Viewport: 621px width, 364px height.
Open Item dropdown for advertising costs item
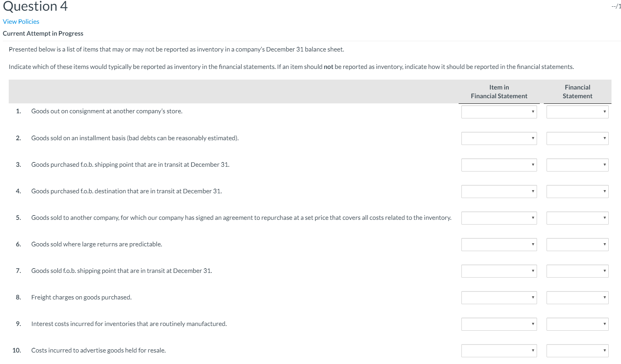pyautogui.click(x=499, y=351)
